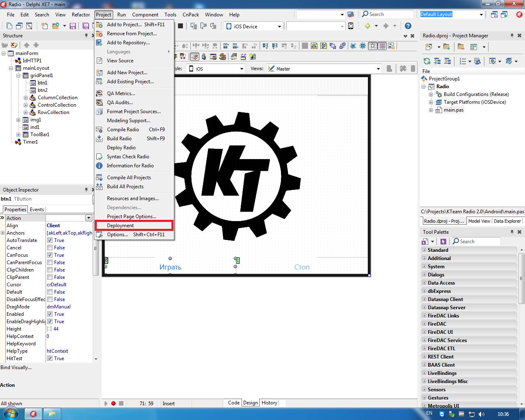This screenshot has width=525, height=420.
Task: Toggle the AutoTranslate checkbox
Action: (x=50, y=240)
